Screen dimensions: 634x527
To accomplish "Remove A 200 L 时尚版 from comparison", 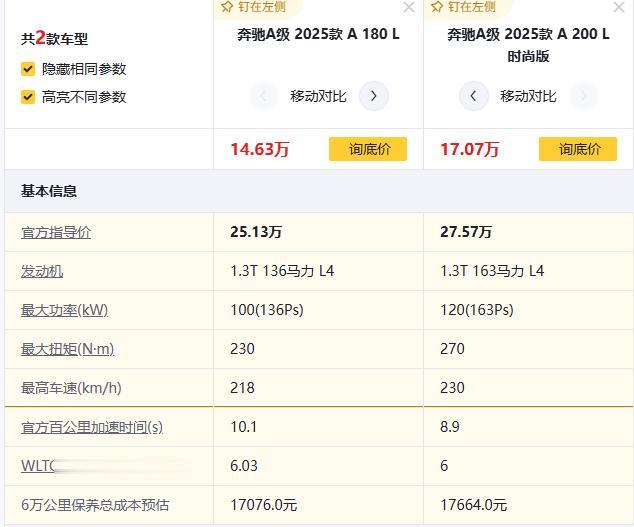I will coord(620,8).
